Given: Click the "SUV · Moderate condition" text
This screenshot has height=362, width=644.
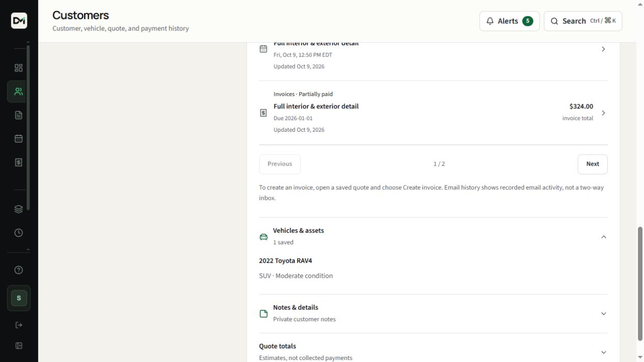Looking at the screenshot, I should click(296, 276).
